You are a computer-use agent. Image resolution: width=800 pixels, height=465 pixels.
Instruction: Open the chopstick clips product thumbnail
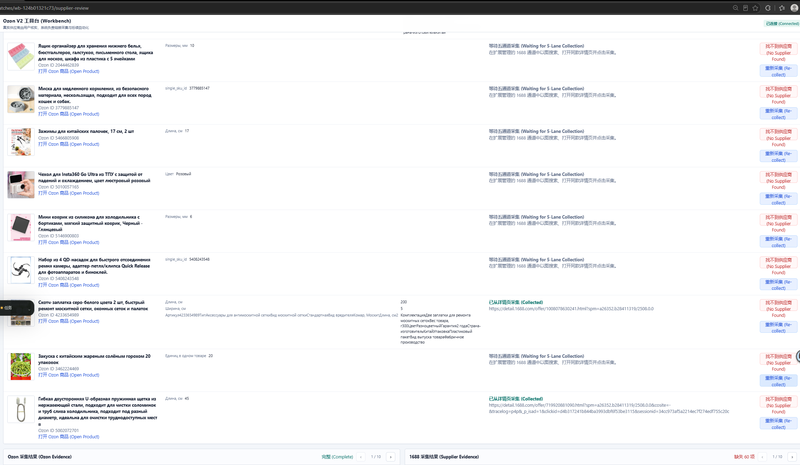21,142
